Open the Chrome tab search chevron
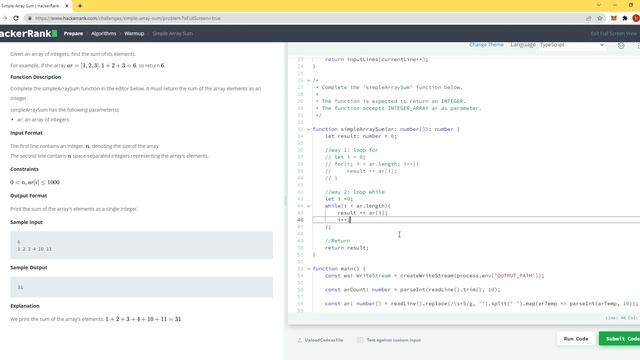Viewport: 640px width, 360px height. coord(599,5)
